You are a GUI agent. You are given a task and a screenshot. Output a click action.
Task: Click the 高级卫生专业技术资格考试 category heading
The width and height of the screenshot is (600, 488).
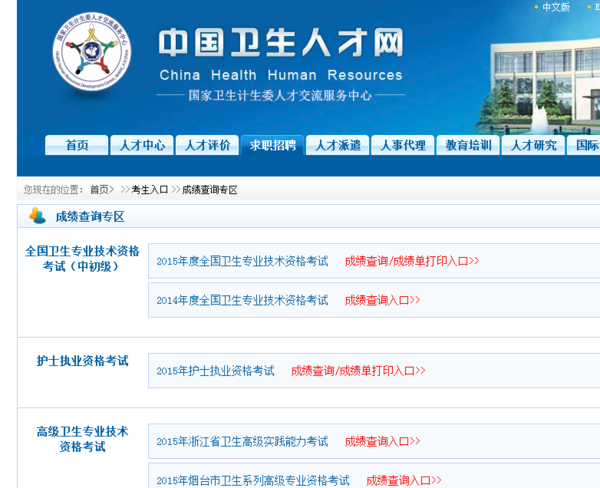pos(82,439)
